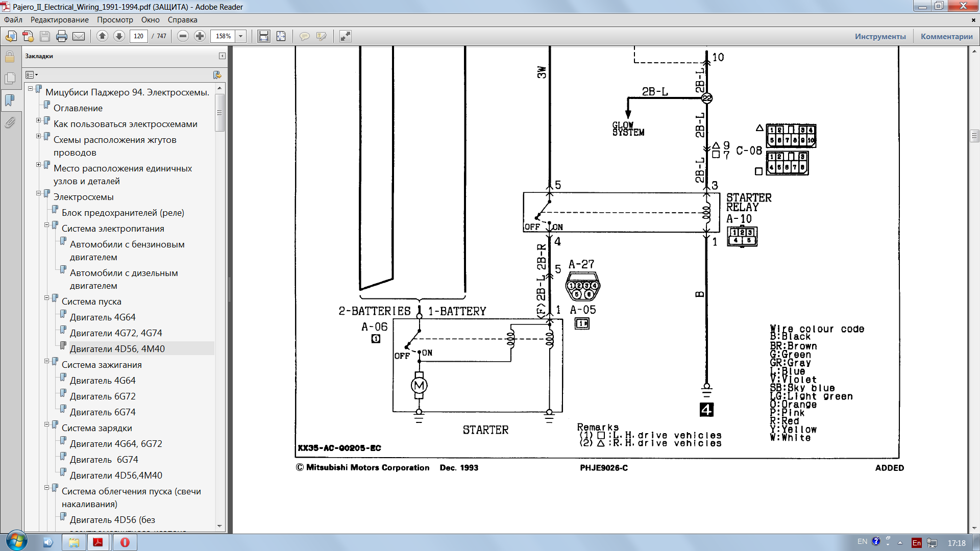This screenshot has height=551, width=980.
Task: Collapse the Система пуска tree node
Action: pyautogui.click(x=46, y=298)
